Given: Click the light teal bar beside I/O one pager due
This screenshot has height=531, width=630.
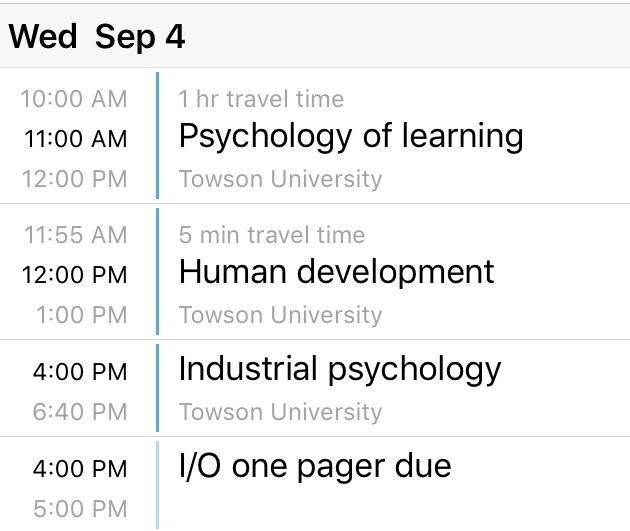Looking at the screenshot, I should point(158,485).
